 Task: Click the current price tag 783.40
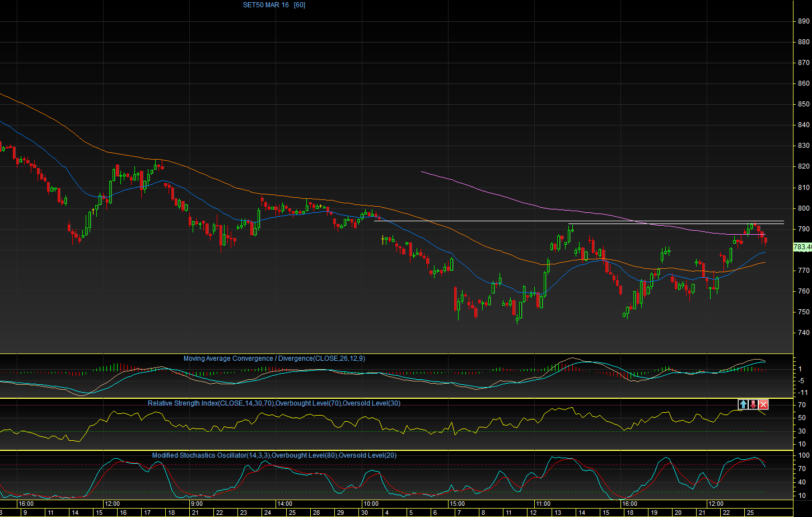point(803,246)
